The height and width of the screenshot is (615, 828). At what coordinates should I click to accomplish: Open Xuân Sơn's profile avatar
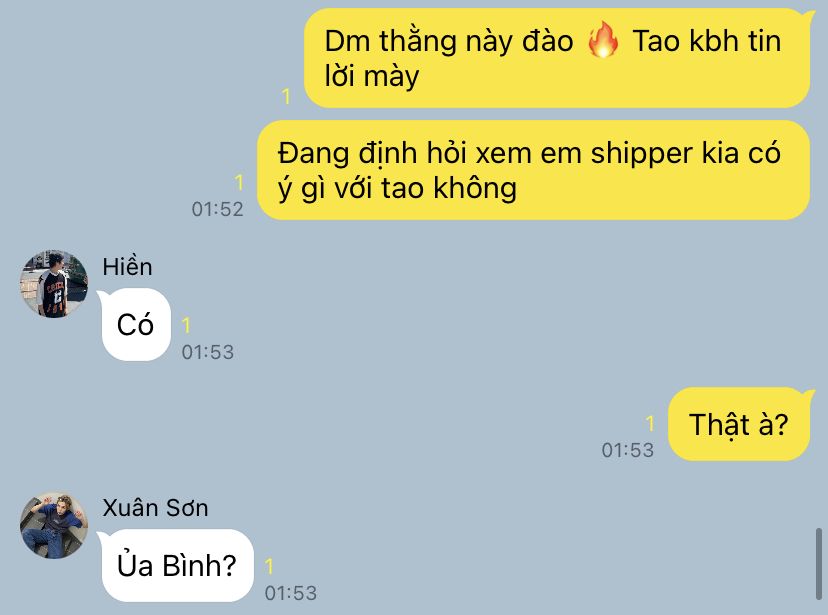coord(54,525)
